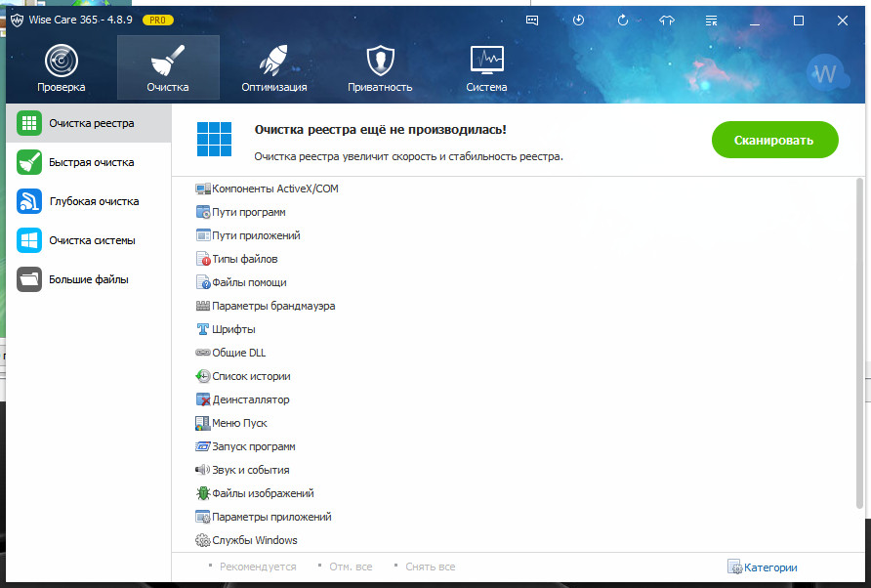Click the W user avatar icon
Image resolution: width=871 pixels, height=588 pixels.
point(826,73)
